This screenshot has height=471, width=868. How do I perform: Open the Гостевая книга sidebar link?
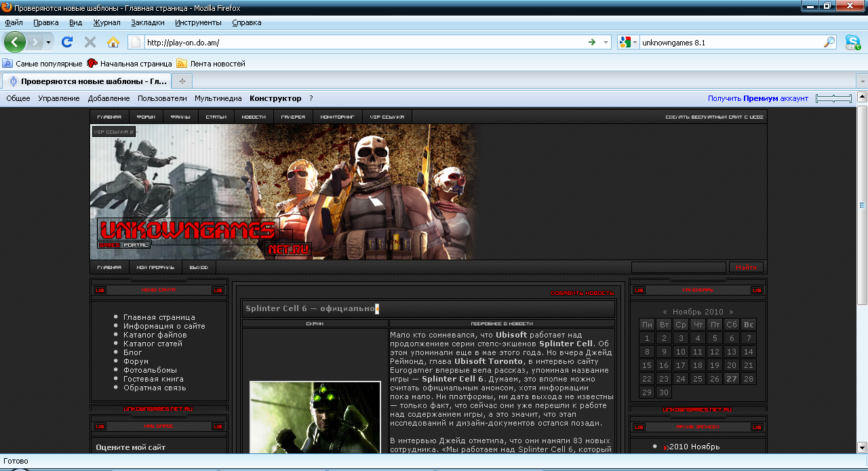pos(155,379)
